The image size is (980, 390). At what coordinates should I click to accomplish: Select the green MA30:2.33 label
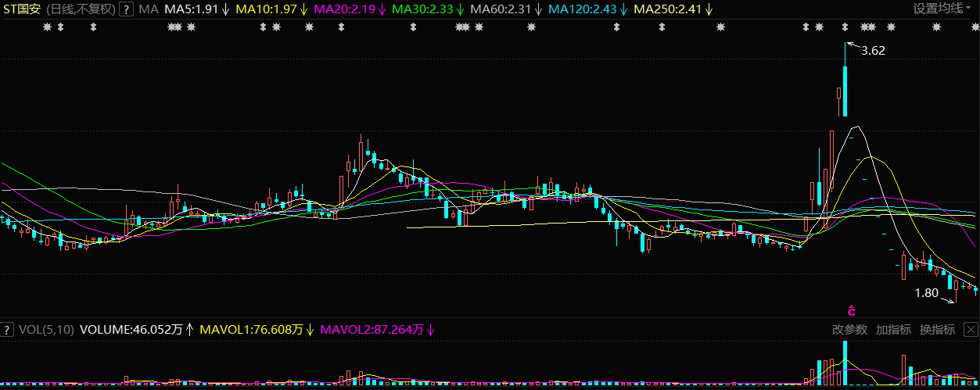pos(426,9)
